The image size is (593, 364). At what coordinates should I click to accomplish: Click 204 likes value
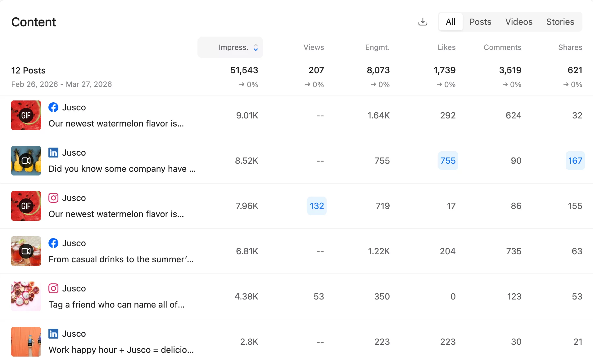447,251
